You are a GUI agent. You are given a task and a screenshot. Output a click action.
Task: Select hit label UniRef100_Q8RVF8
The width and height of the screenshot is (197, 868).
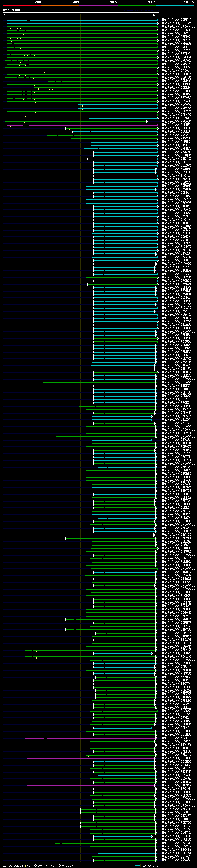[x=177, y=33]
